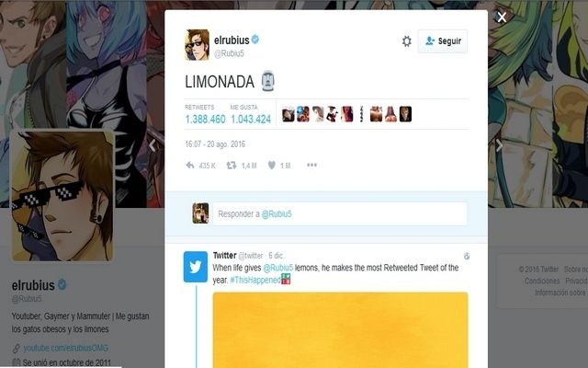
Task: Open elrubius avatar in tweet header
Action: coord(197,45)
